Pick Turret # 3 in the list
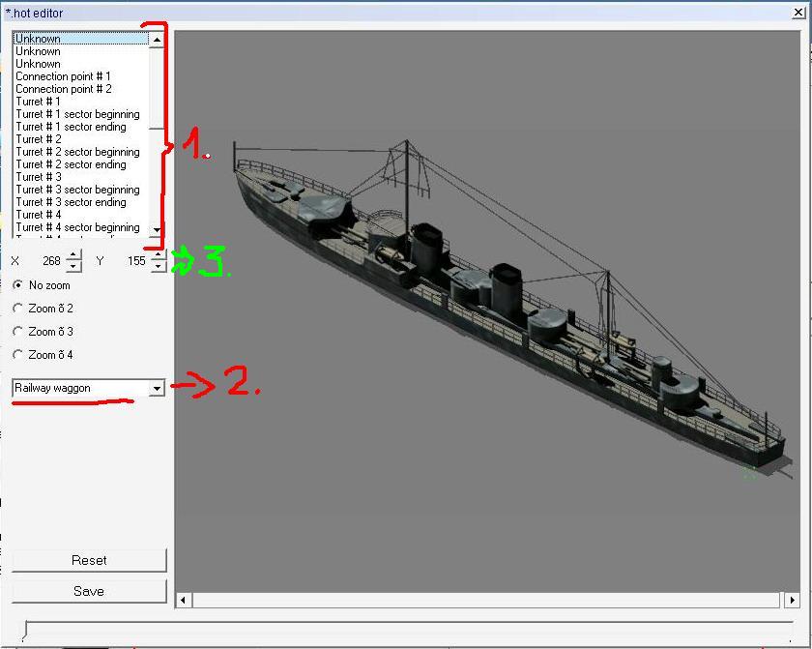The height and width of the screenshot is (649, 812). pos(39,177)
